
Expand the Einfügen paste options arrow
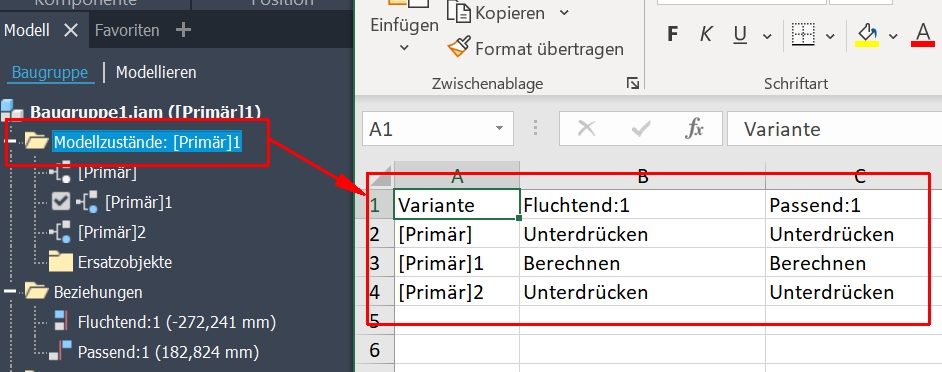coord(404,47)
